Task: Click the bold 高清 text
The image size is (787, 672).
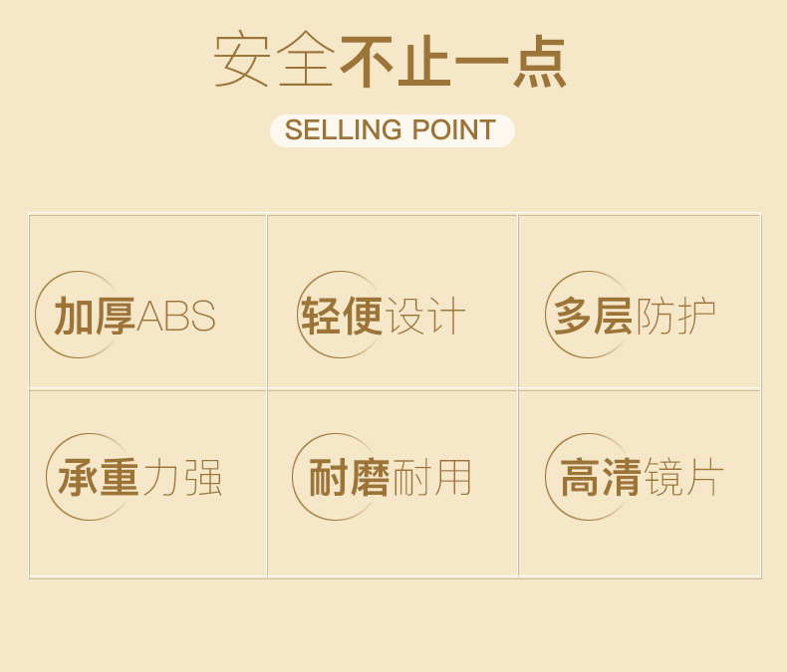Action: pyautogui.click(x=601, y=478)
